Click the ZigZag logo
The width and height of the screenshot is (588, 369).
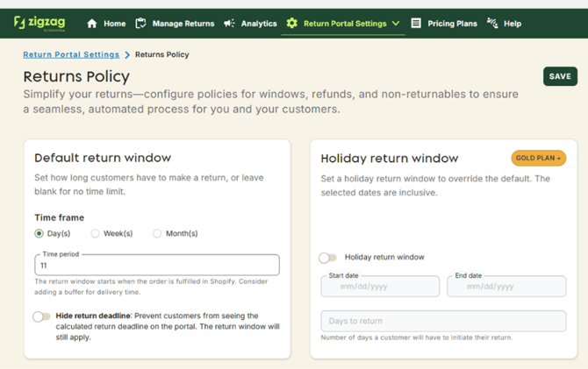41,23
